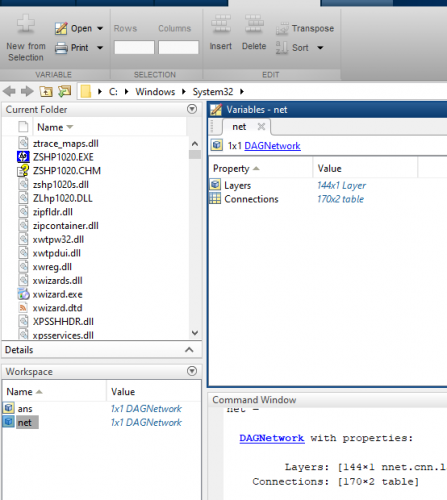
Task: Open the Workspace panel actions menu
Action: (x=192, y=371)
